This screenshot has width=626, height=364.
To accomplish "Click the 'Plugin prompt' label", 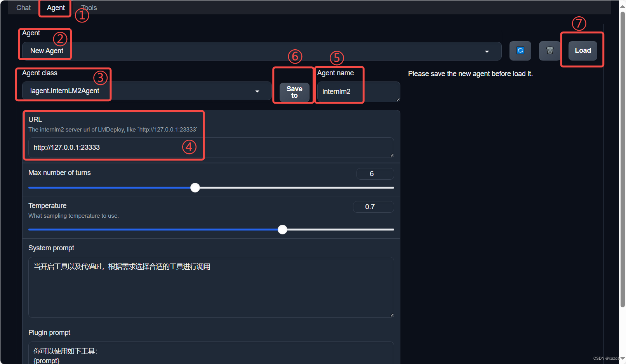I will [49, 333].
